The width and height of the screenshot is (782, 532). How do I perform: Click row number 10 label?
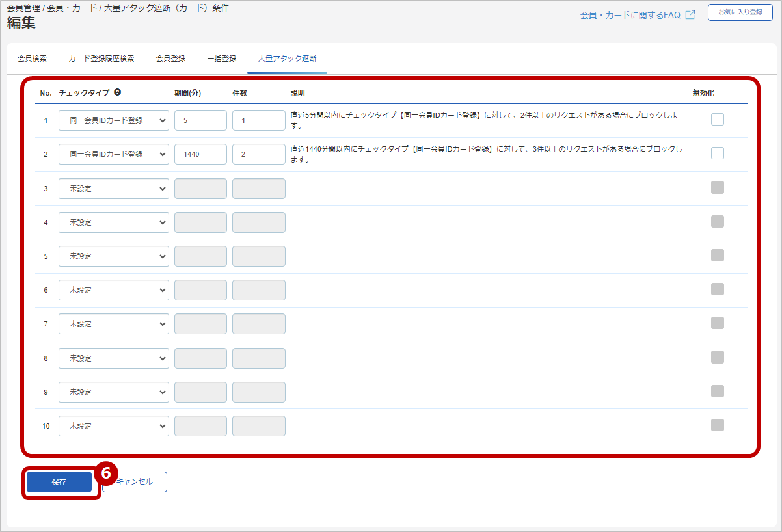[46, 426]
